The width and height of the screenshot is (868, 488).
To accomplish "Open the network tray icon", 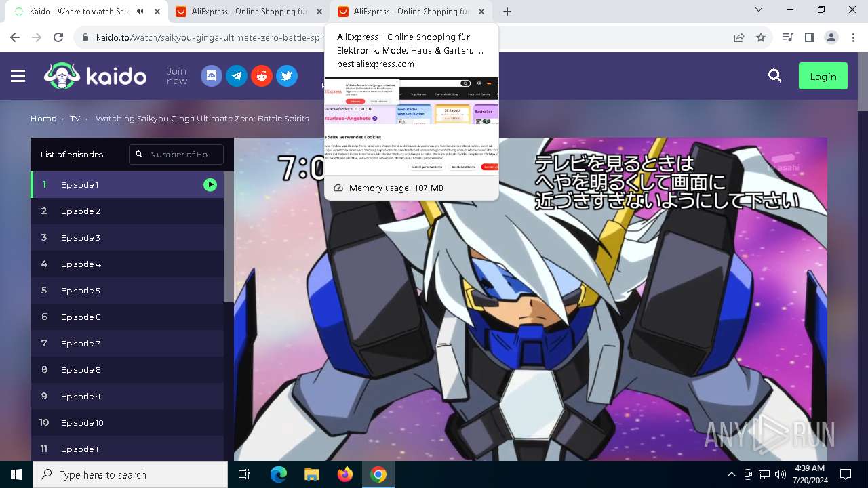I will coord(764,474).
